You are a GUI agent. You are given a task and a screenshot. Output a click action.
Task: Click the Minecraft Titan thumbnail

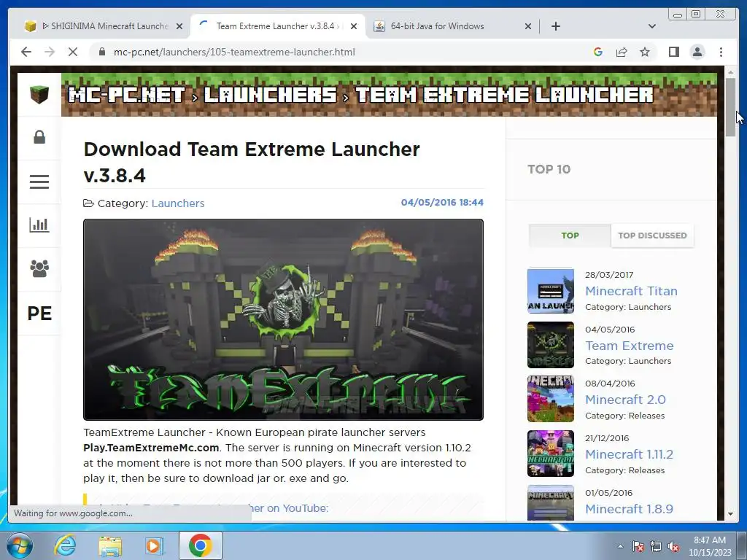[x=551, y=290]
